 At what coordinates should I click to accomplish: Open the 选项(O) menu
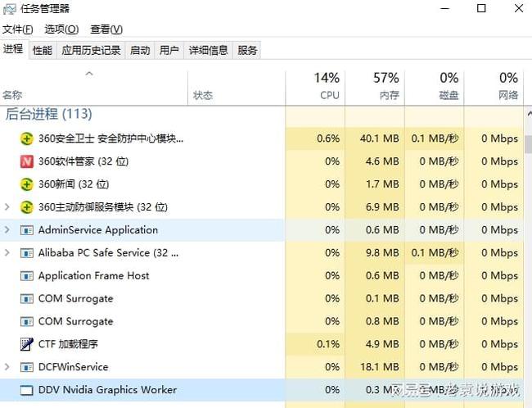(61, 29)
